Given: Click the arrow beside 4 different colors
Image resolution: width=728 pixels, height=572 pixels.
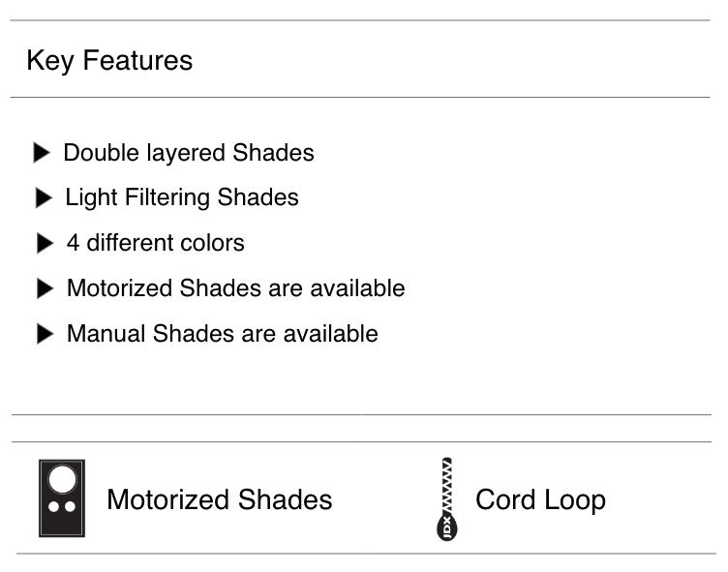Looking at the screenshot, I should tap(45, 243).
